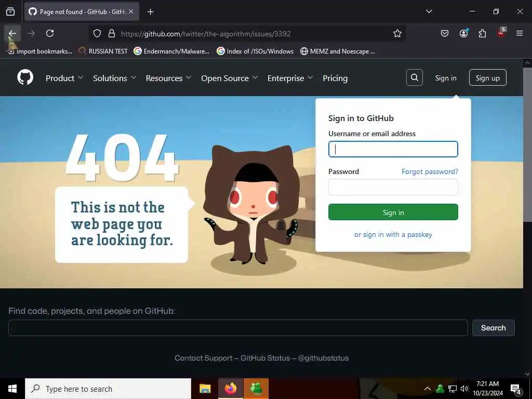
Task: Open the Firefox account avatar icon
Action: (x=463, y=33)
